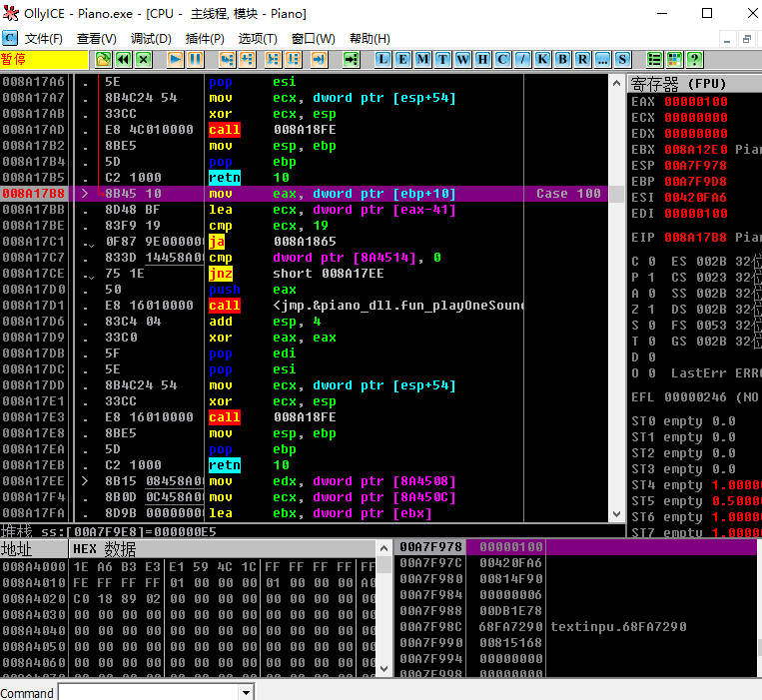Screen dimensions: 762x700
Task: Open the 文件(F) menu
Action: pos(44,38)
